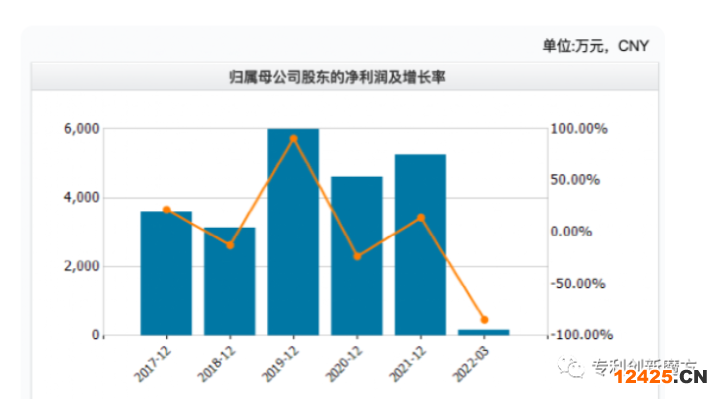Click the 100.00% right axis label
The width and height of the screenshot is (720, 399).
(579, 129)
